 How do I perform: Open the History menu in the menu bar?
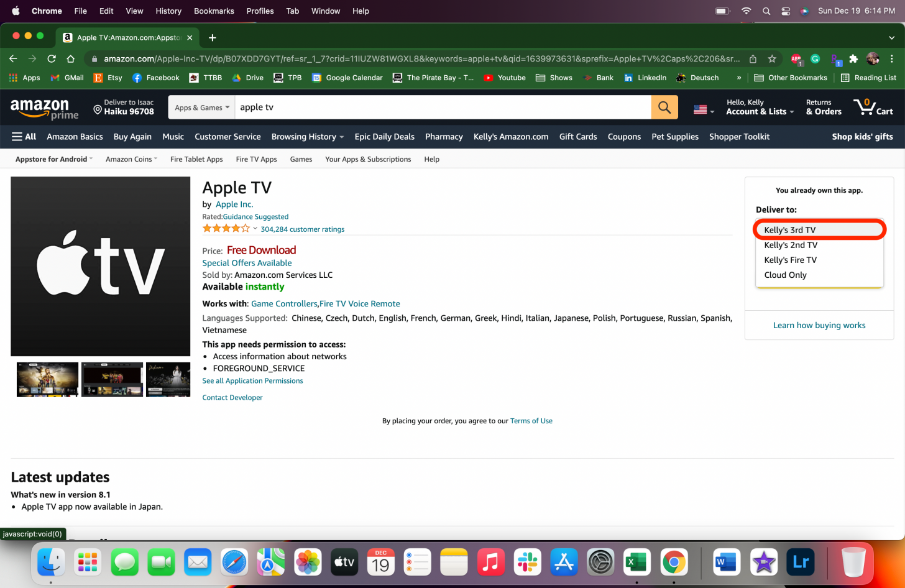tap(168, 11)
